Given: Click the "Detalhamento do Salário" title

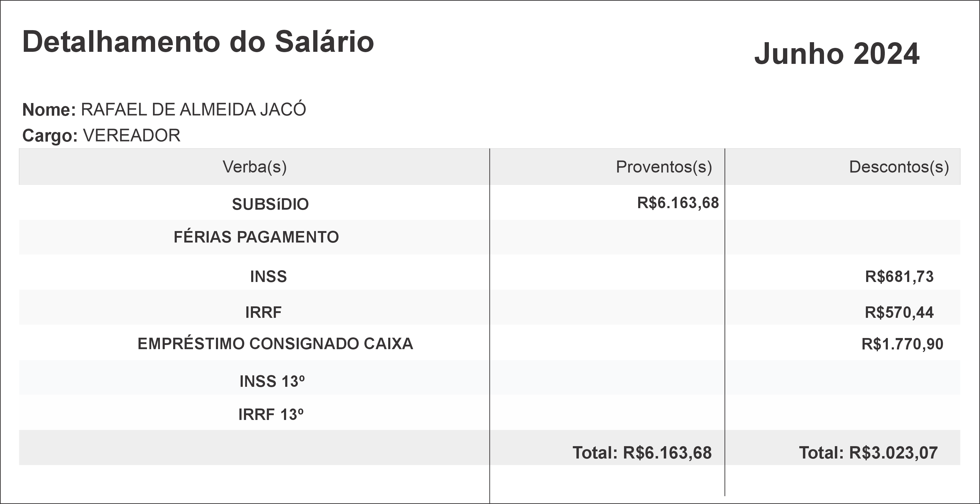Looking at the screenshot, I should 198,42.
